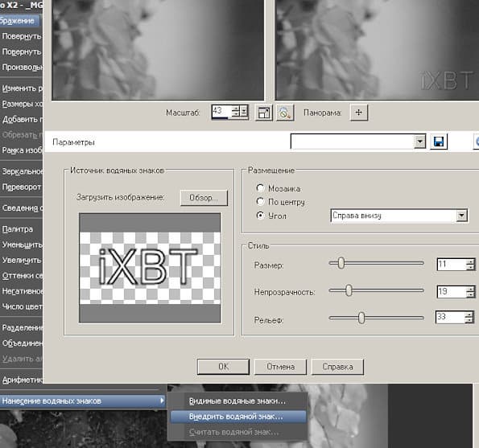Select Число цветов menu item
The image size is (479, 448).
pyautogui.click(x=22, y=306)
